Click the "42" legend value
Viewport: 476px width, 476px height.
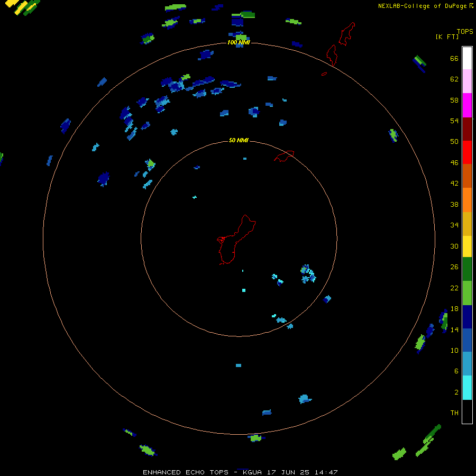[x=454, y=184]
